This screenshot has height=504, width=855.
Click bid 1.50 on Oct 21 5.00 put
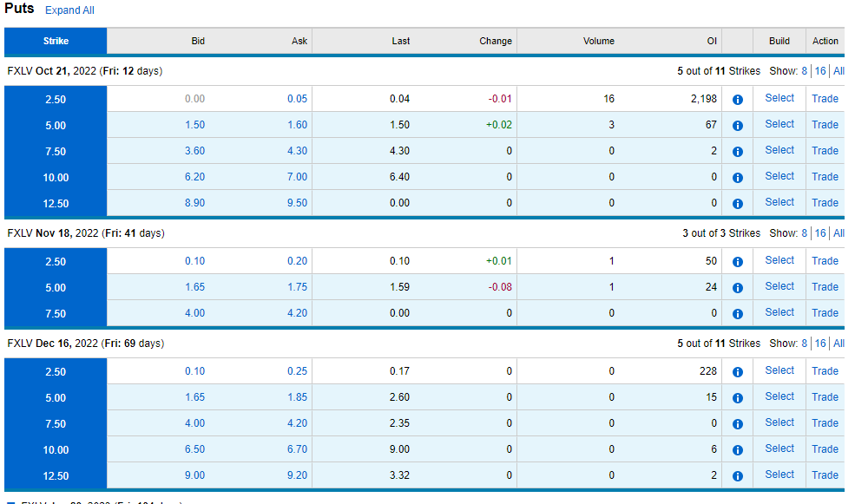tap(194, 125)
